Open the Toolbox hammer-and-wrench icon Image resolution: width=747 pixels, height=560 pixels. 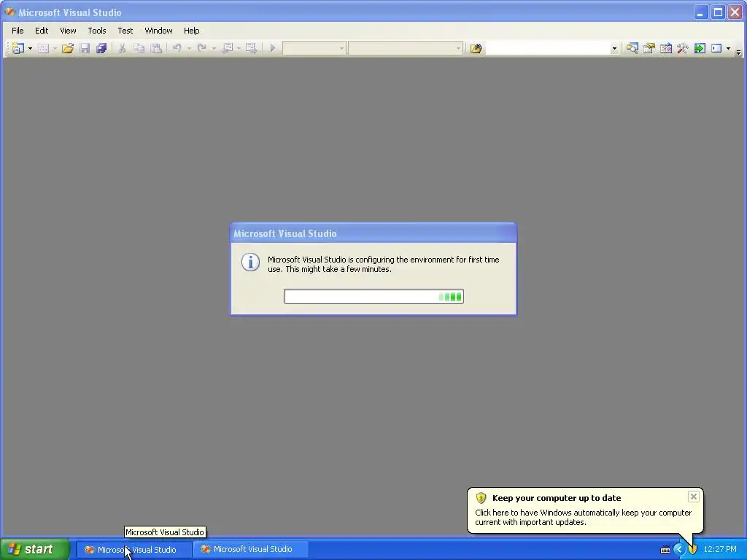(683, 48)
